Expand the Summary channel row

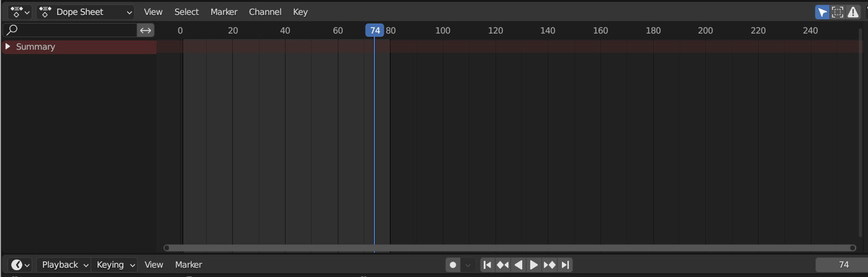pyautogui.click(x=7, y=47)
